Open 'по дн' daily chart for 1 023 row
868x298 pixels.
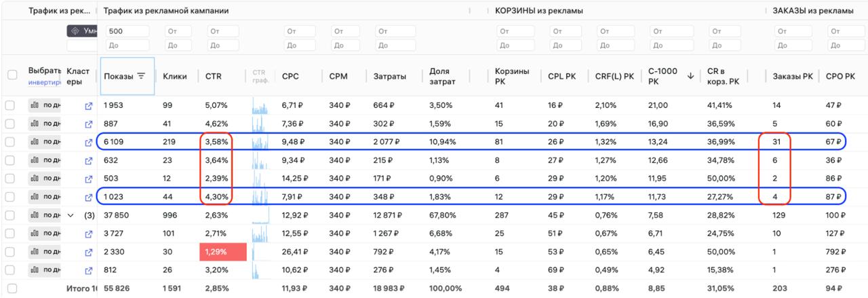(x=44, y=197)
